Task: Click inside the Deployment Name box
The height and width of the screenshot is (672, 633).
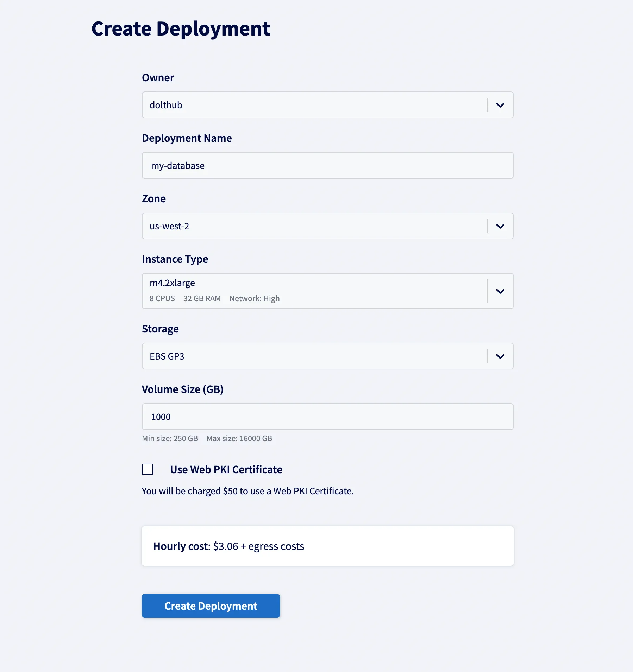Action: (x=327, y=165)
